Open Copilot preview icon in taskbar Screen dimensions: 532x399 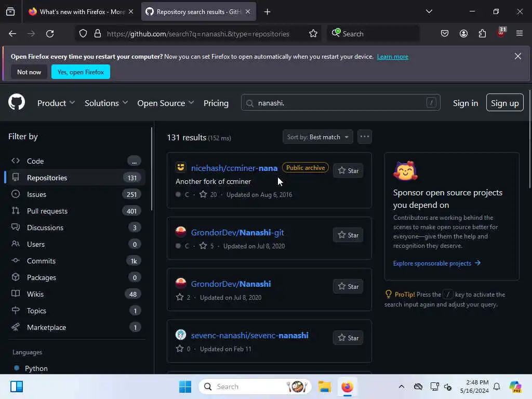click(x=515, y=387)
